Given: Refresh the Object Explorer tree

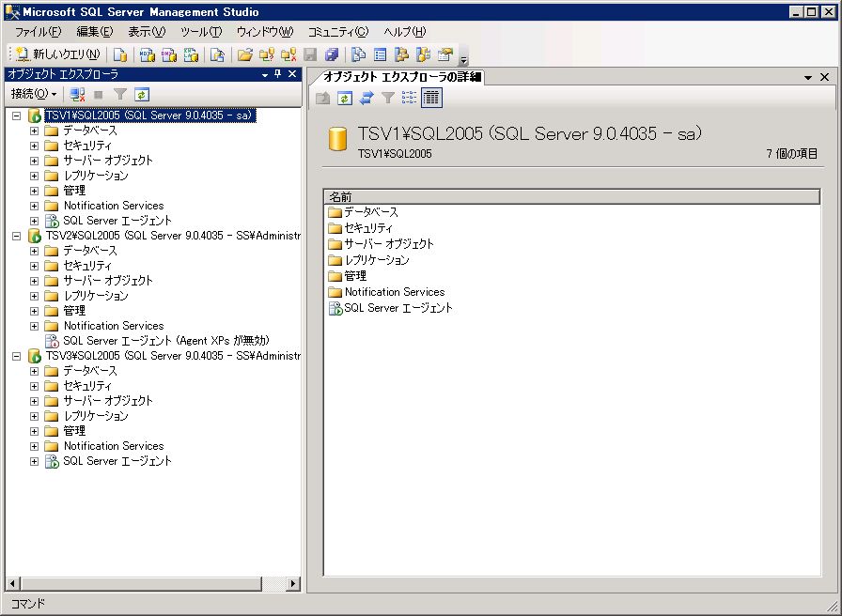Looking at the screenshot, I should point(141,95).
